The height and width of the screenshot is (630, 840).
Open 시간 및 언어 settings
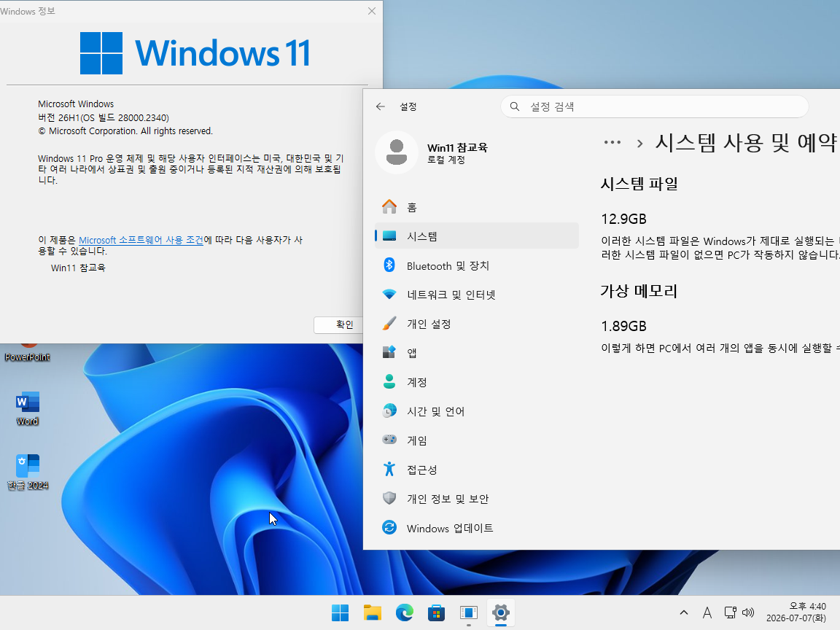tap(477, 411)
